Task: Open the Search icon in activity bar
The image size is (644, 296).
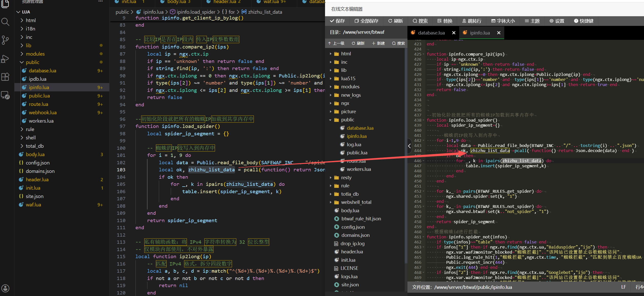Action: pyautogui.click(x=5, y=22)
